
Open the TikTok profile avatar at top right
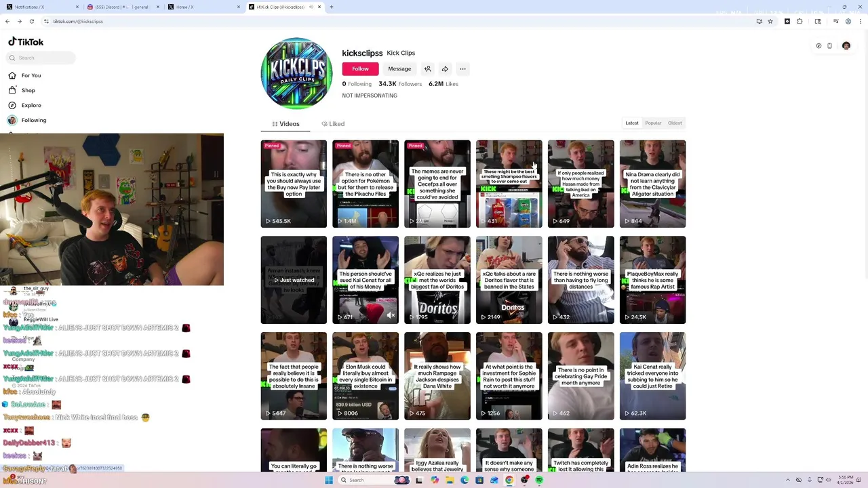pyautogui.click(x=846, y=46)
